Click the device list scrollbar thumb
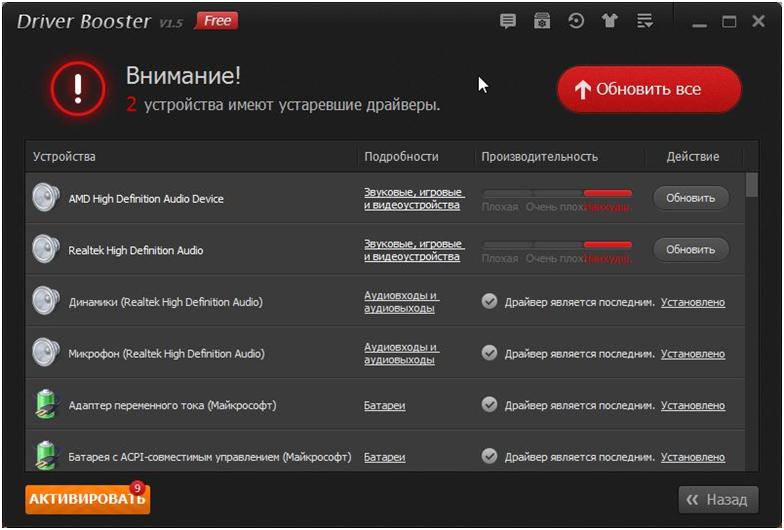The image size is (784, 530). pos(752,185)
